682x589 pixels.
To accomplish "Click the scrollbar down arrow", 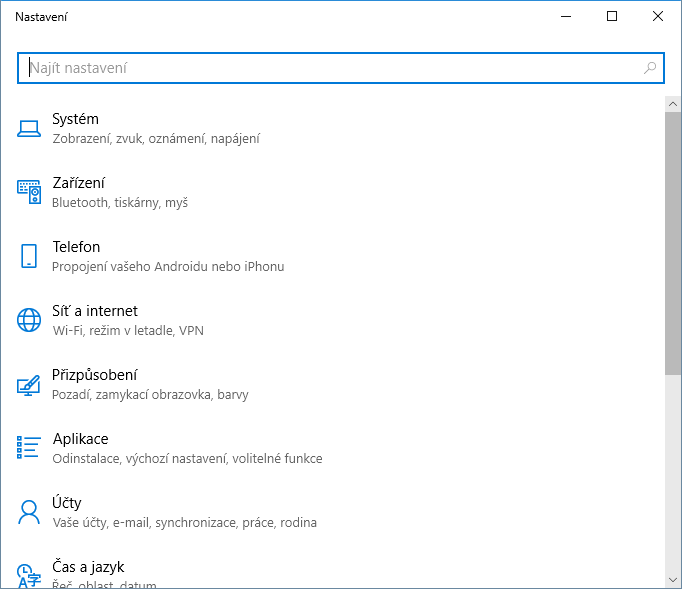I will pyautogui.click(x=673, y=580).
